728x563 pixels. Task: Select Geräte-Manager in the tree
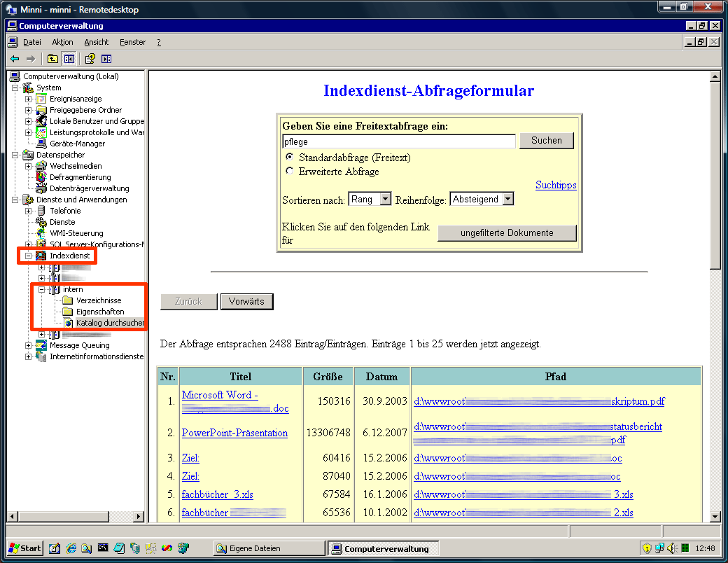77,144
